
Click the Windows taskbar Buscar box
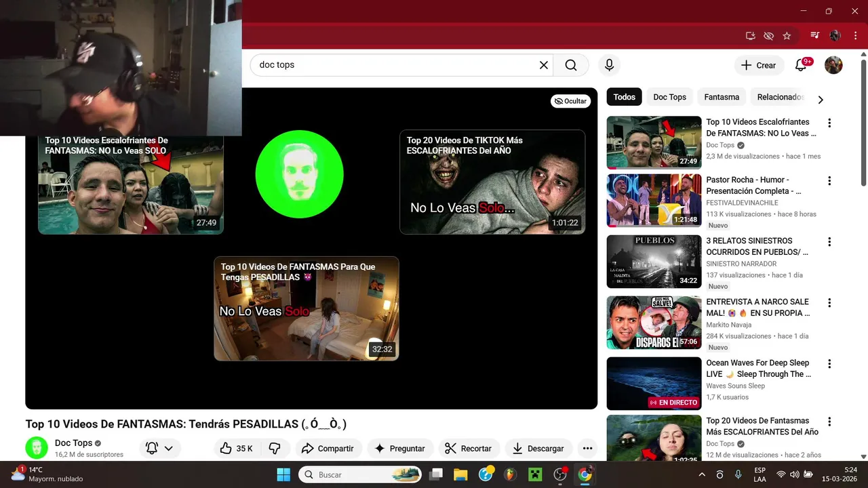[x=361, y=474]
